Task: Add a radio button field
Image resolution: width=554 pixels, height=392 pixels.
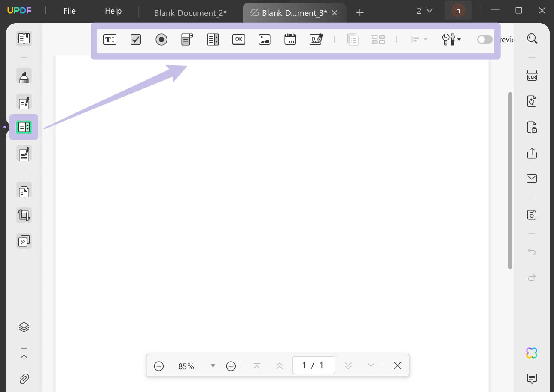Action: pyautogui.click(x=161, y=39)
